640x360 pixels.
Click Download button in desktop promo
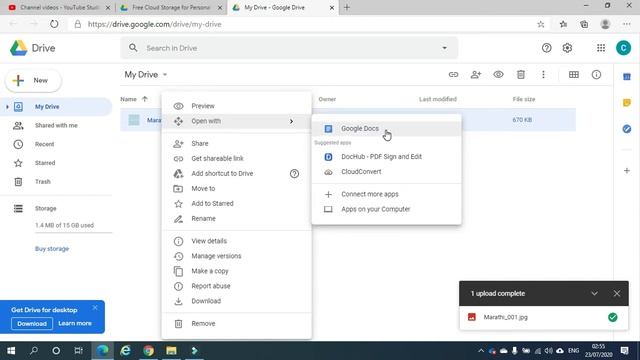tap(32, 324)
